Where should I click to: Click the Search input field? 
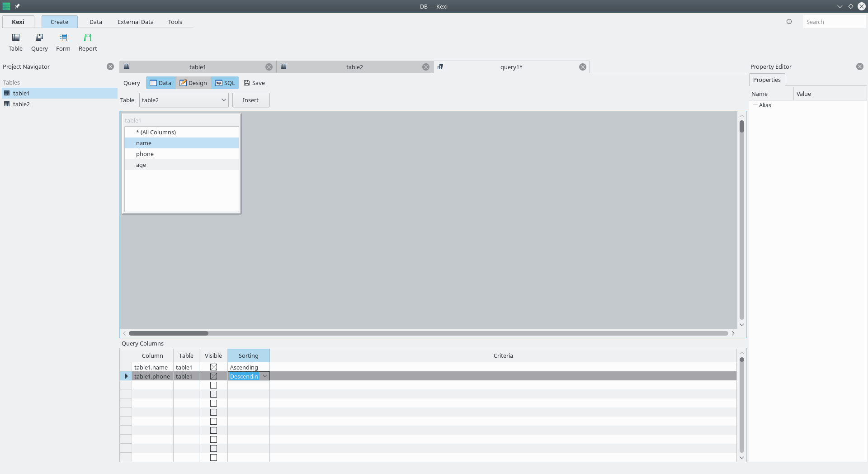pos(834,22)
